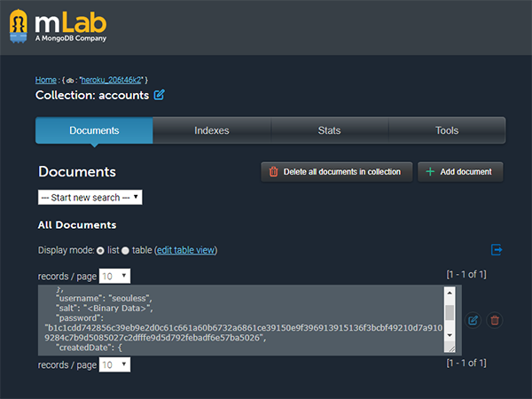
Task: Click the "username": "seouless" line
Action: point(104,299)
